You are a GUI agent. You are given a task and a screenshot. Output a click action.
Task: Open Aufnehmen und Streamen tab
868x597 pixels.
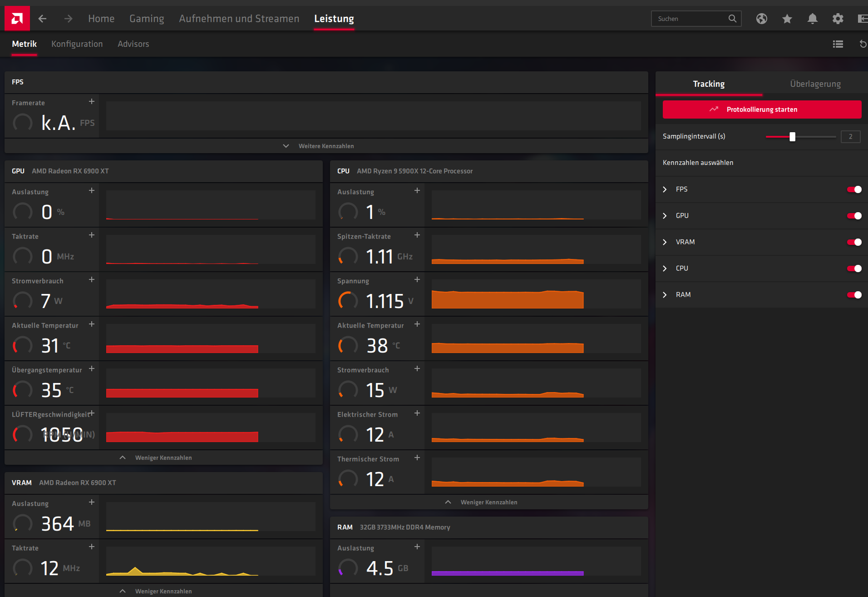click(x=239, y=19)
